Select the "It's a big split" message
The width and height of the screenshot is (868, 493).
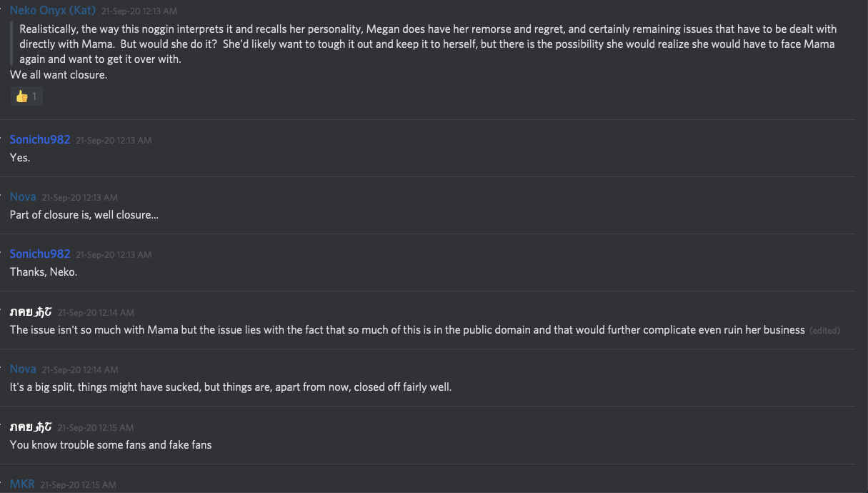coord(231,387)
